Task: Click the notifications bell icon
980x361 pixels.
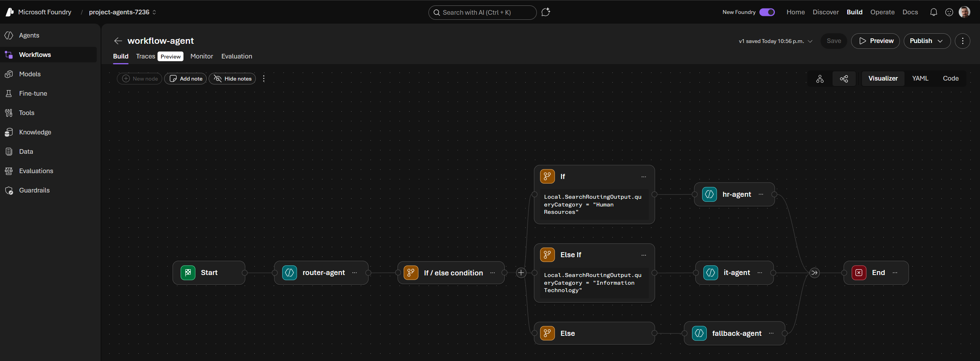Action: (x=934, y=12)
